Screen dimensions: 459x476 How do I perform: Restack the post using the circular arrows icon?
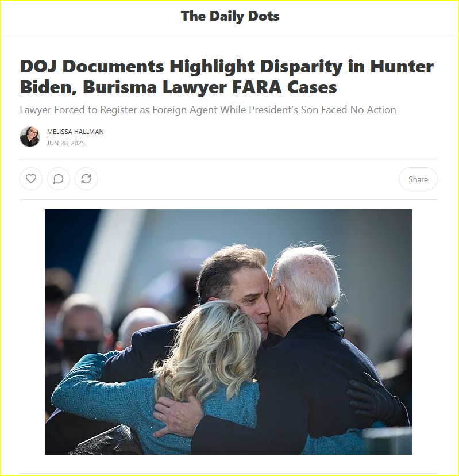coord(86,179)
